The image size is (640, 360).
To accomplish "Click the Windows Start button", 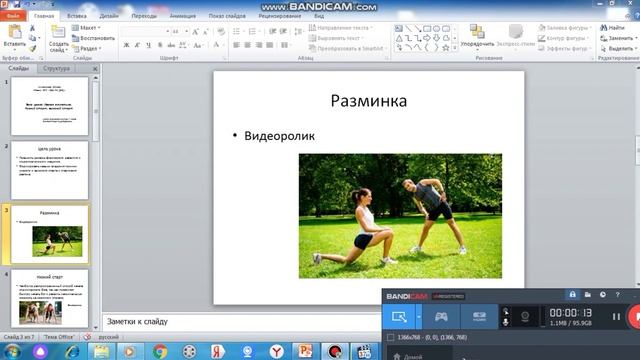I will [x=13, y=351].
